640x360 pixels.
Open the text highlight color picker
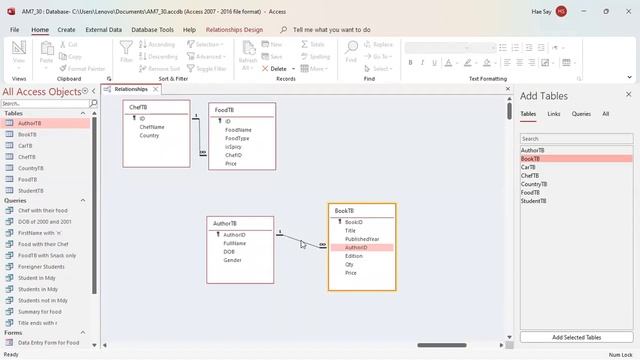click(477, 62)
